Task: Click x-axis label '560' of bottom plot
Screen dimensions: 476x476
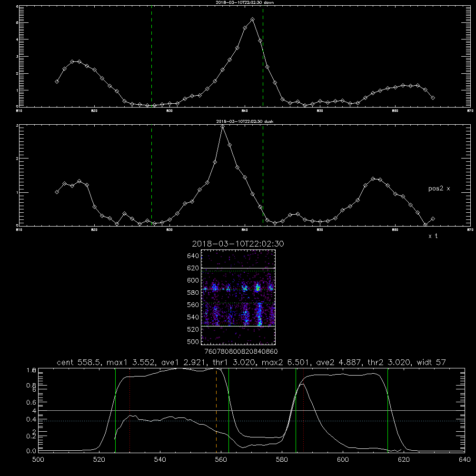Action: click(221, 460)
